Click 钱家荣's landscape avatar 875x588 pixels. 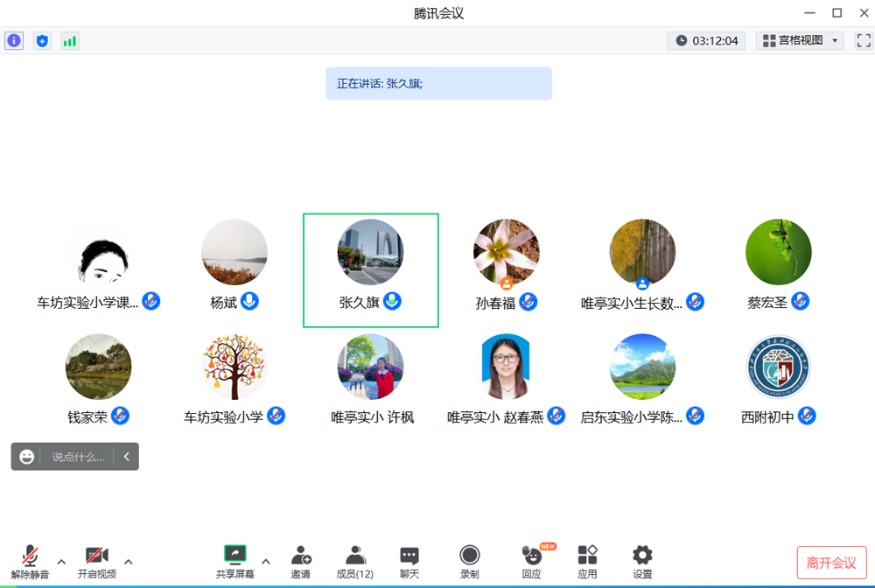98,367
